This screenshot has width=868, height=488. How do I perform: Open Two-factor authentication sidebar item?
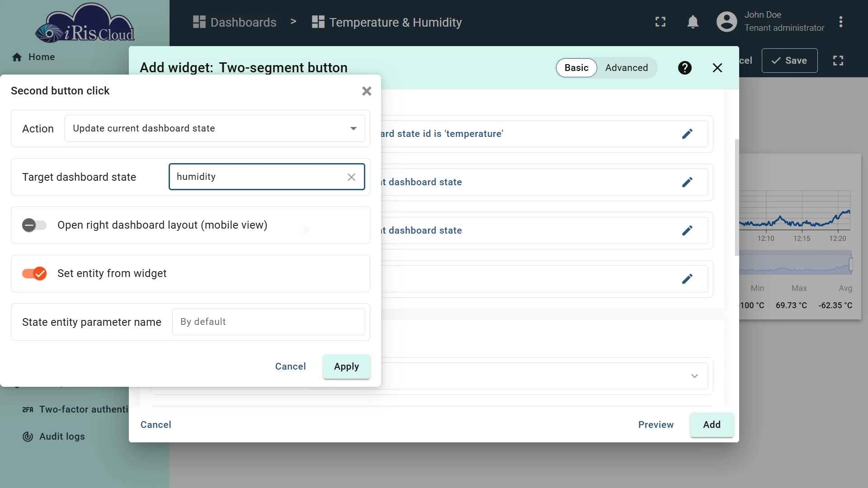pos(75,409)
